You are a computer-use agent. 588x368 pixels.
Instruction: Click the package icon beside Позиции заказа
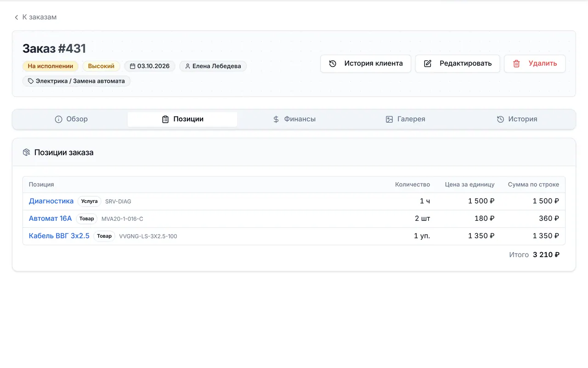pos(27,152)
